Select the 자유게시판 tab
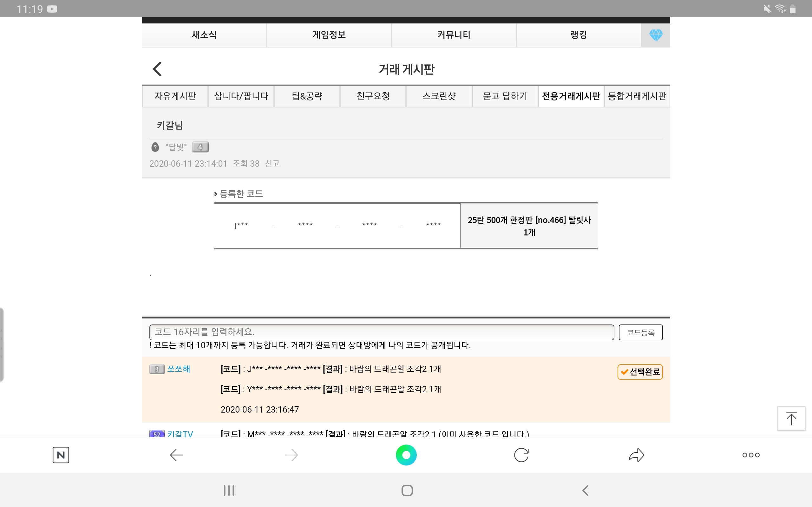Viewport: 812px width, 507px height. coord(175,96)
